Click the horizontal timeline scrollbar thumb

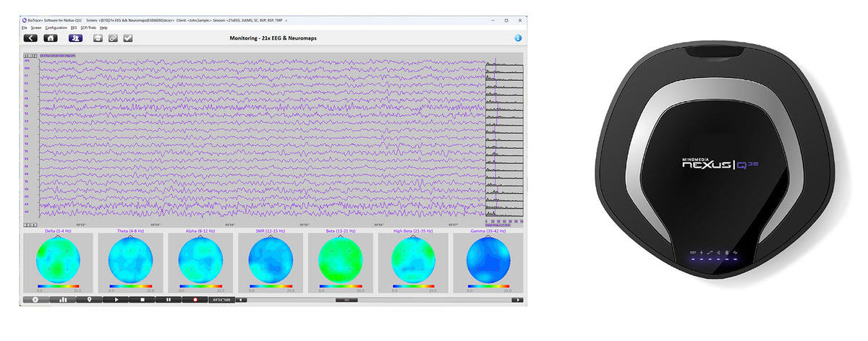coord(346,299)
